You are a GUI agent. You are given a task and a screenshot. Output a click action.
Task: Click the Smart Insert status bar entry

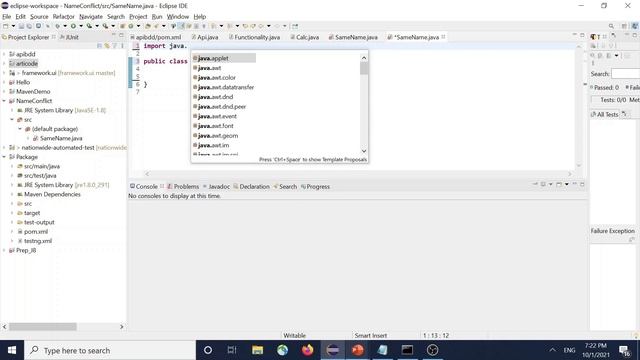pyautogui.click(x=371, y=336)
